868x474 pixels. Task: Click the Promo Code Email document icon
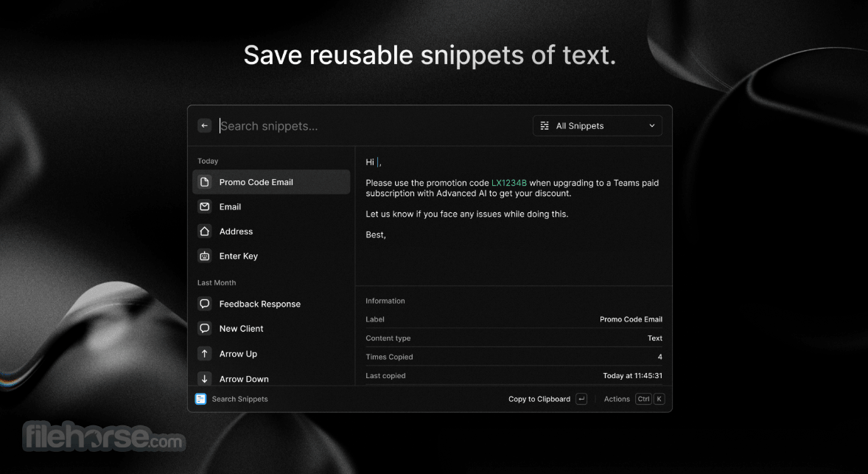pos(205,181)
